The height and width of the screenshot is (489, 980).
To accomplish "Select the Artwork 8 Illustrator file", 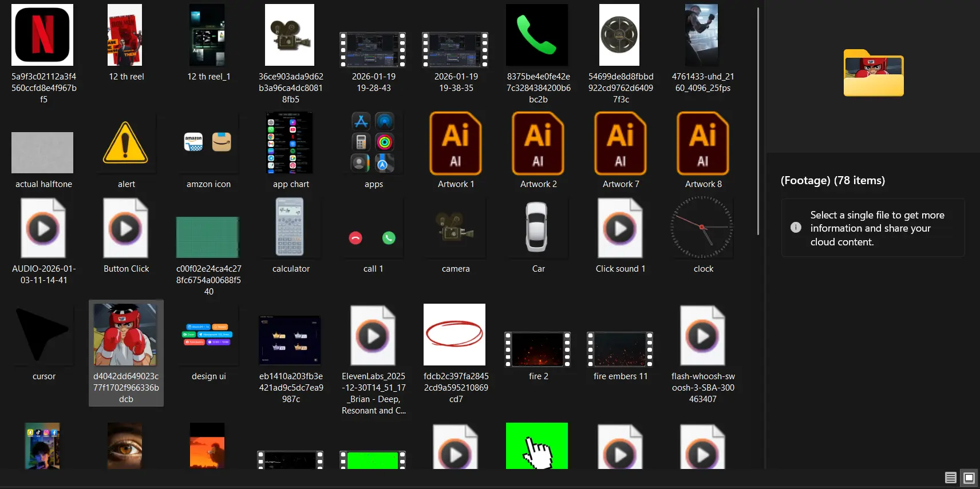I will pyautogui.click(x=703, y=144).
